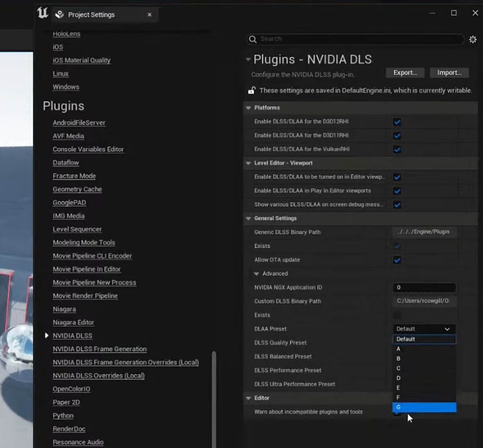Select NVIDIA DLSS in plugin list
483x448 pixels.
[72, 336]
